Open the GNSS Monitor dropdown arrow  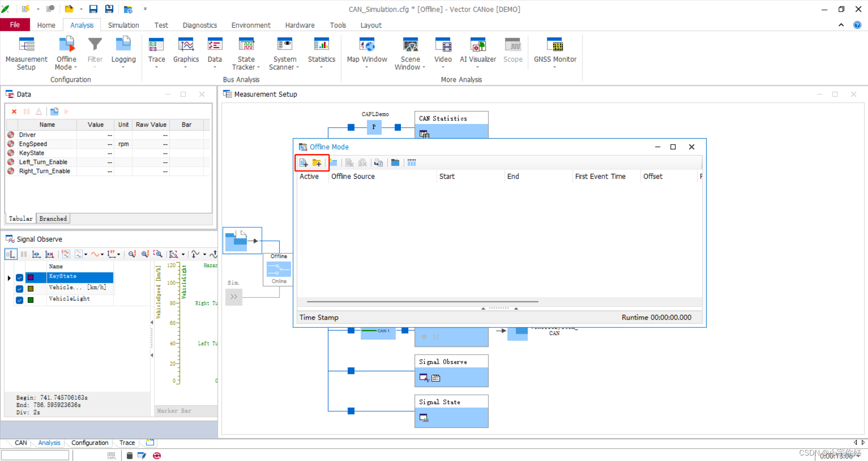coord(555,67)
